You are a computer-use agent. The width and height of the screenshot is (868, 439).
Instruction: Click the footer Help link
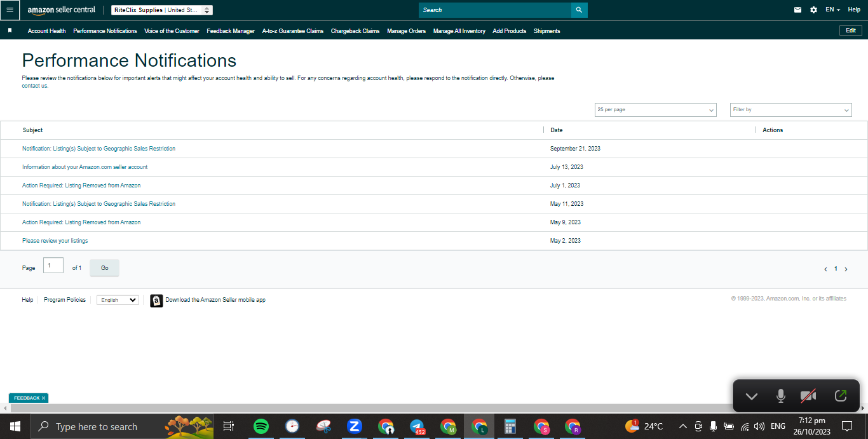(27, 300)
